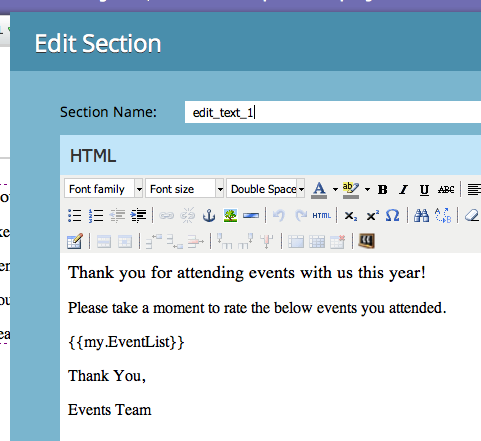Open Font size dropdown
Viewport: 481px width, 441px height.
pos(185,189)
